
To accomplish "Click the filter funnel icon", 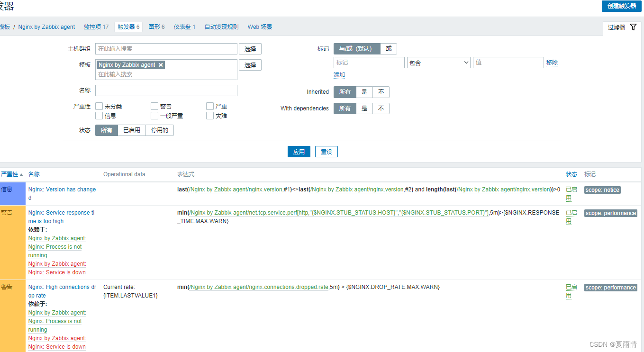I will 633,27.
